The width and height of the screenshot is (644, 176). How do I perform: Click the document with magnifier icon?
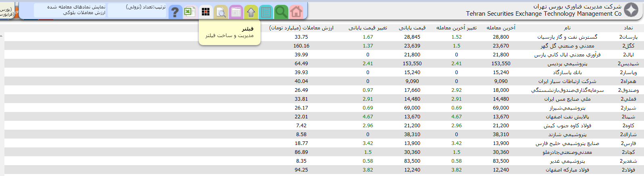[x=221, y=12]
